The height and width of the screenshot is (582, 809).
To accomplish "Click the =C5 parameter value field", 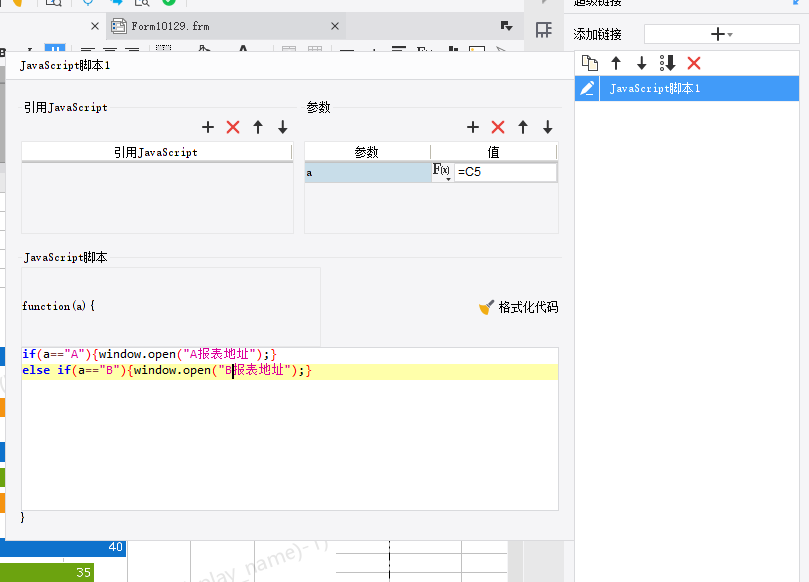I will (505, 172).
